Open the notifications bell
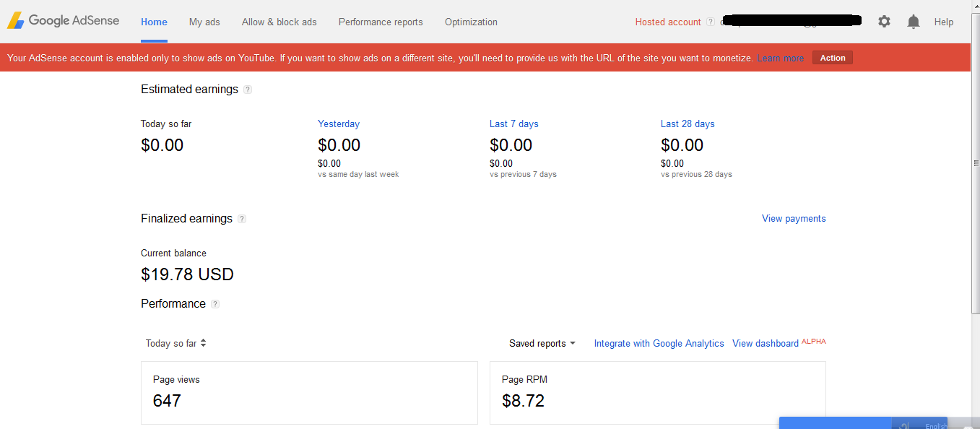980x429 pixels. pos(914,22)
